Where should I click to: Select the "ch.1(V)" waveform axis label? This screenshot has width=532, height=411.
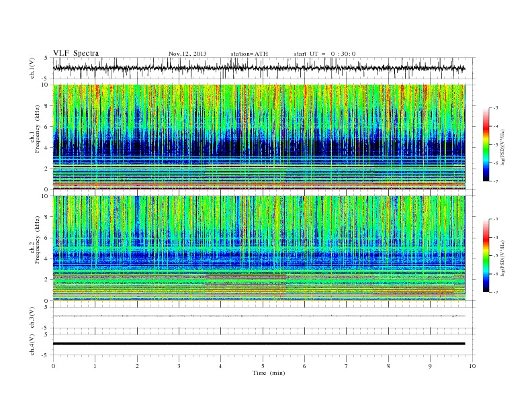pos(32,68)
